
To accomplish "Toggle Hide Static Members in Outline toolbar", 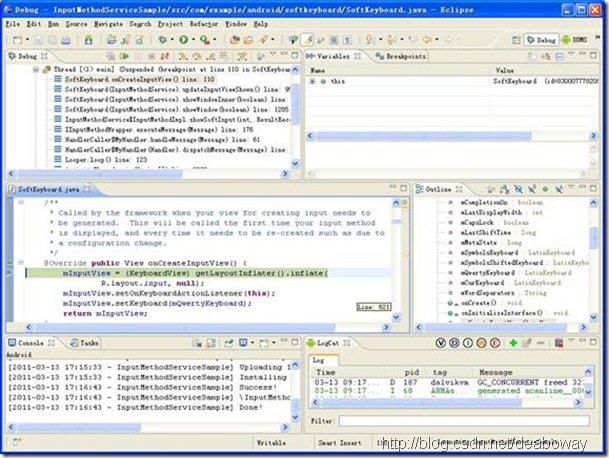I will (x=532, y=189).
